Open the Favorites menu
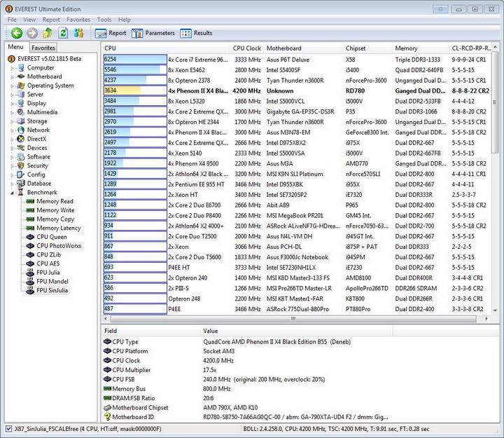 [78, 20]
